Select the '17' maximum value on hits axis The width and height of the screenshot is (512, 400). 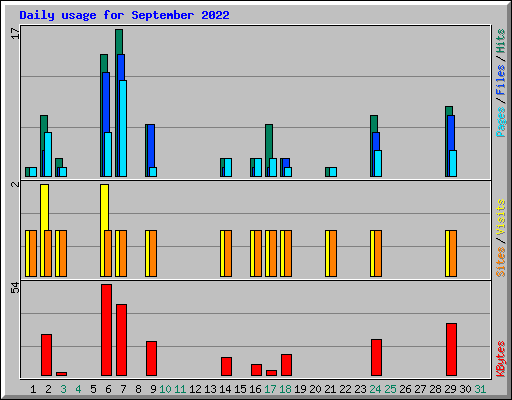click(x=15, y=33)
